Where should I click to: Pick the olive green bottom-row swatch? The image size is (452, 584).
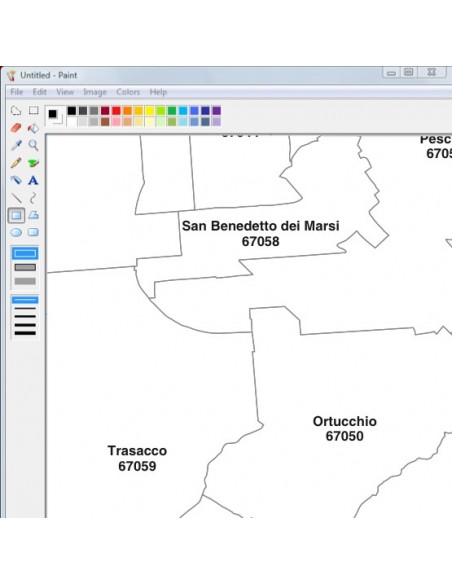172,122
